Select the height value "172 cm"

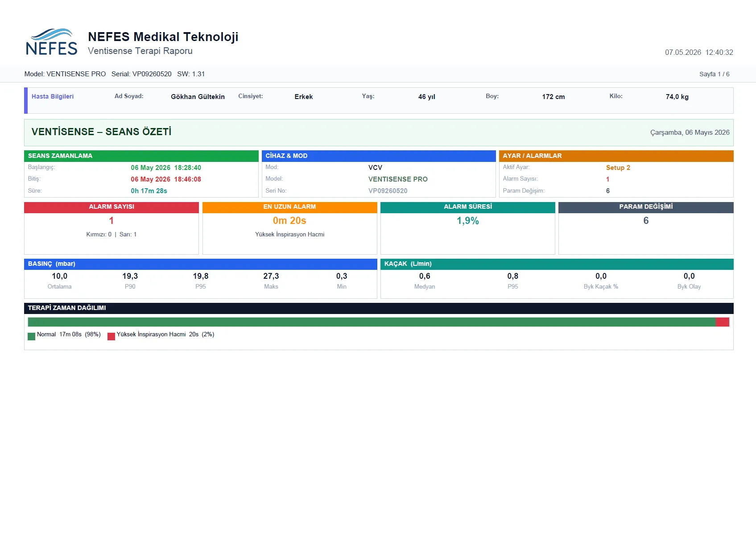point(554,97)
